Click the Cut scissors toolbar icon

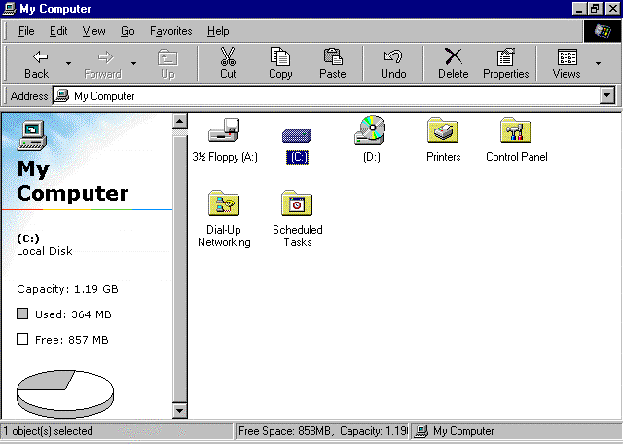tap(228, 63)
